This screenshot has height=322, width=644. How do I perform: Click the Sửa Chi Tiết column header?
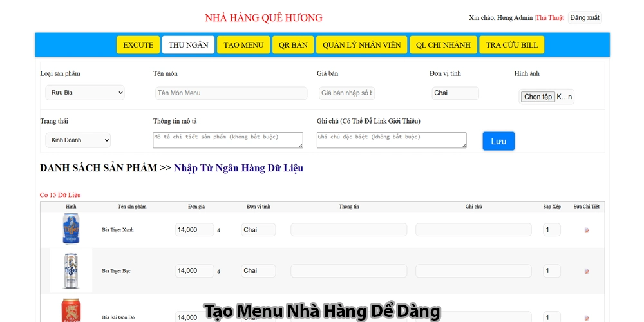pyautogui.click(x=587, y=207)
